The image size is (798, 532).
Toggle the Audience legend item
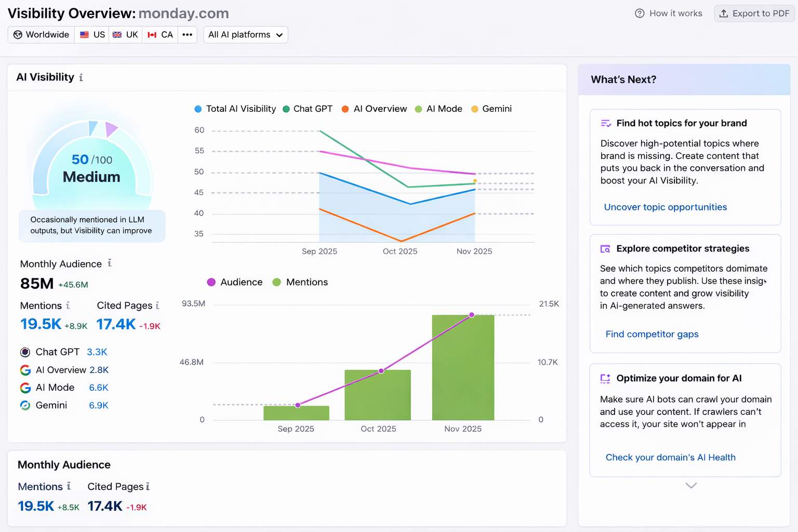click(x=234, y=282)
